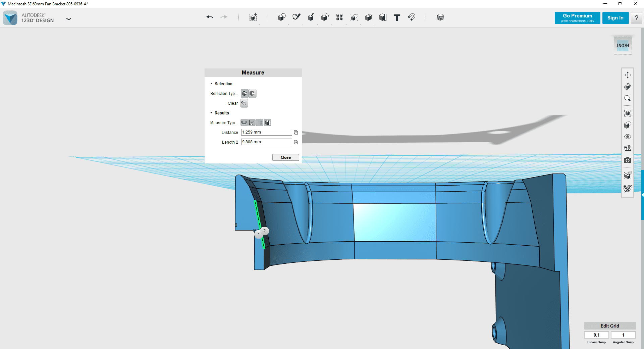Screen dimensions: 644x349
Task: Close the Measure dialog
Action: pyautogui.click(x=286, y=157)
